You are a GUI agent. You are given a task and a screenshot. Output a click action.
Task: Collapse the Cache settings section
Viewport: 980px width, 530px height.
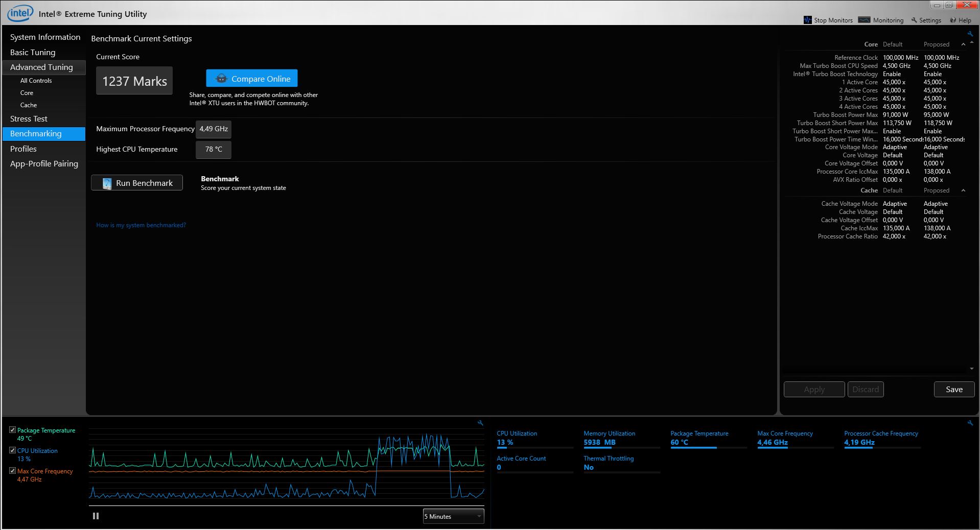[x=963, y=190]
